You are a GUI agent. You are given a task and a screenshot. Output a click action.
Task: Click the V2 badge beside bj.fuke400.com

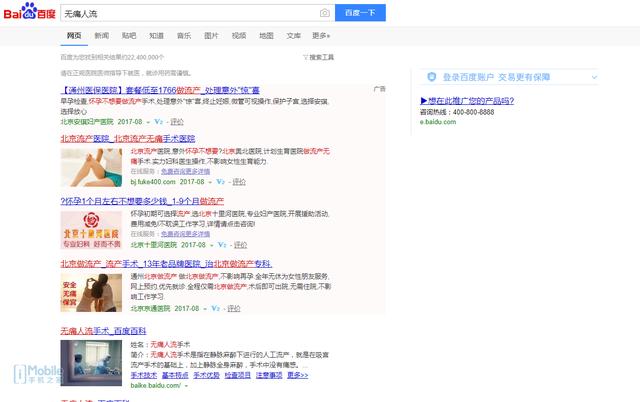[220, 182]
